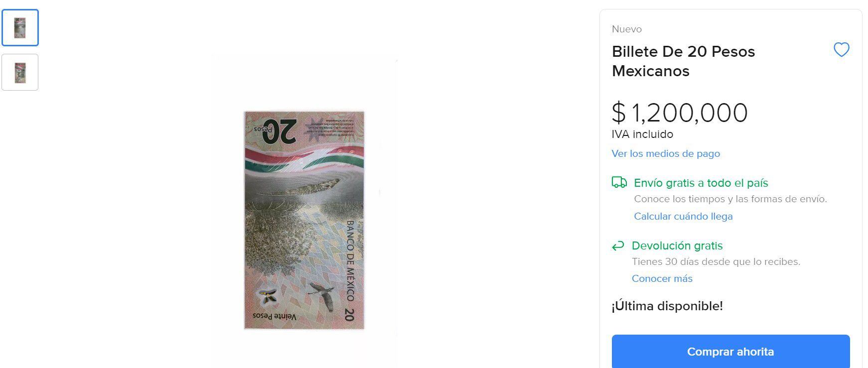This screenshot has height=368, width=868.
Task: Click the 'Nuevo' condition label
Action: (627, 29)
